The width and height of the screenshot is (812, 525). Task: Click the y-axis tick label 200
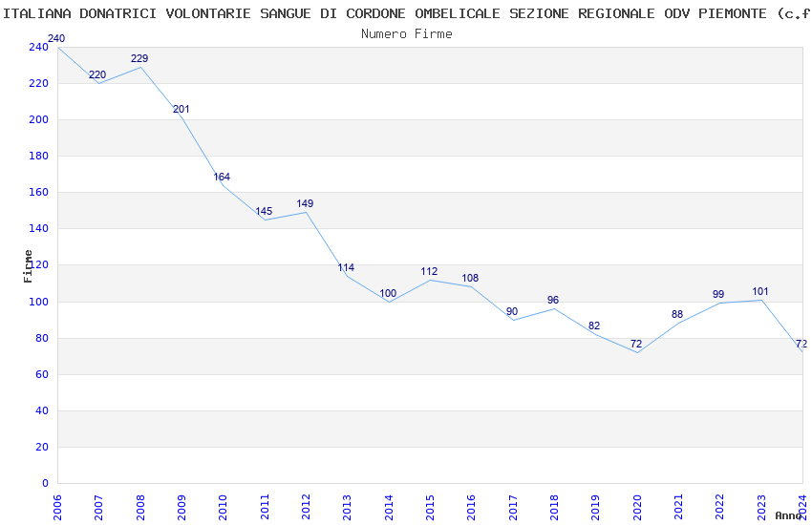coord(39,119)
